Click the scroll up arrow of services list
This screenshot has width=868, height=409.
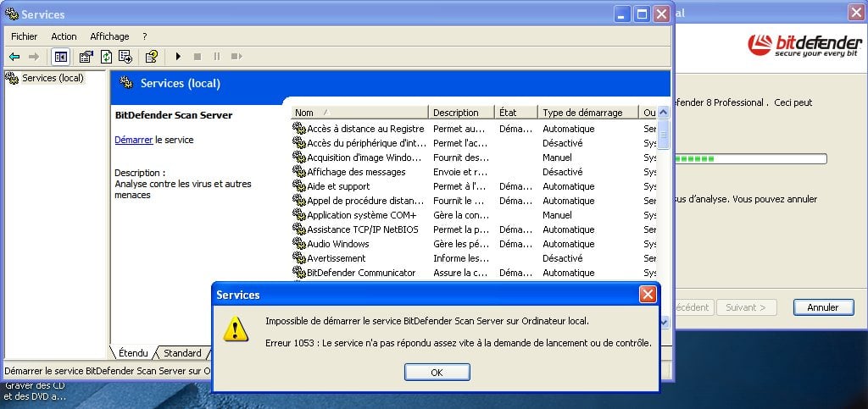[663, 112]
